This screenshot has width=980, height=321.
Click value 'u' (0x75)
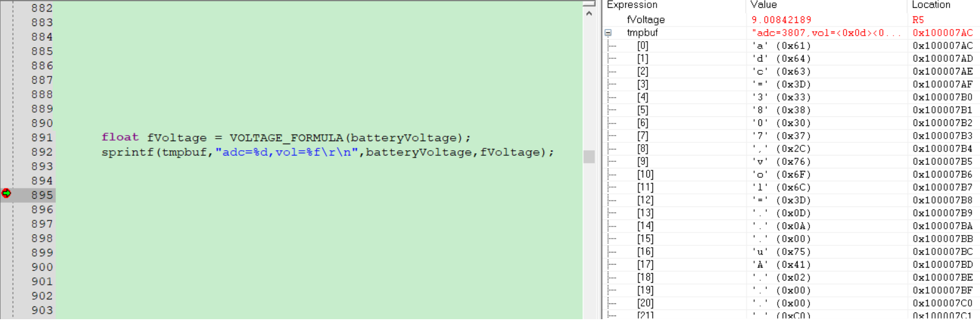(781, 251)
